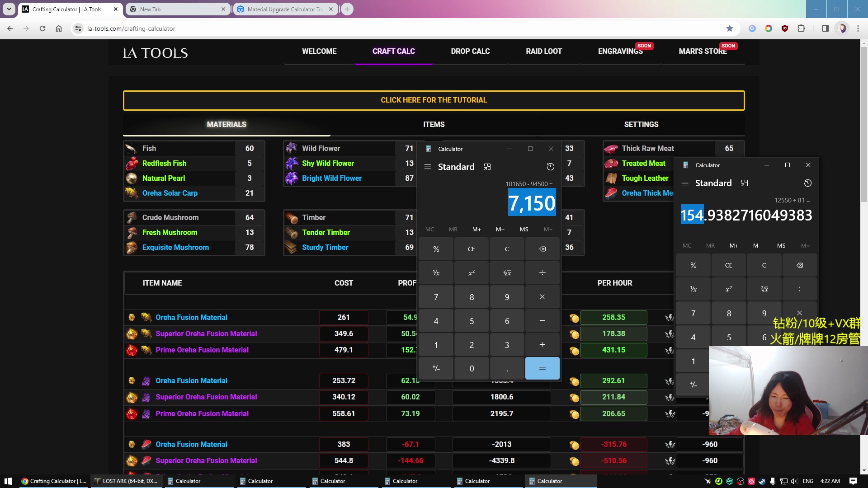Image resolution: width=868 pixels, height=488 pixels.
Task: Bookmark this page with the star icon
Action: tap(729, 28)
